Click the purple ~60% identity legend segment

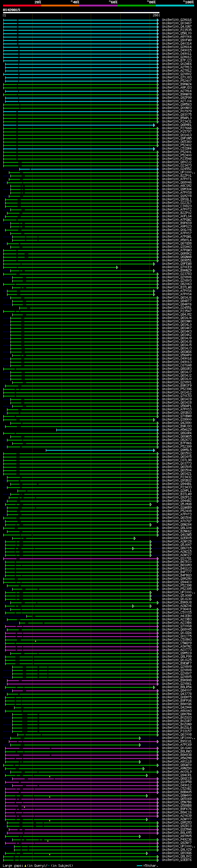[x=99, y=6]
